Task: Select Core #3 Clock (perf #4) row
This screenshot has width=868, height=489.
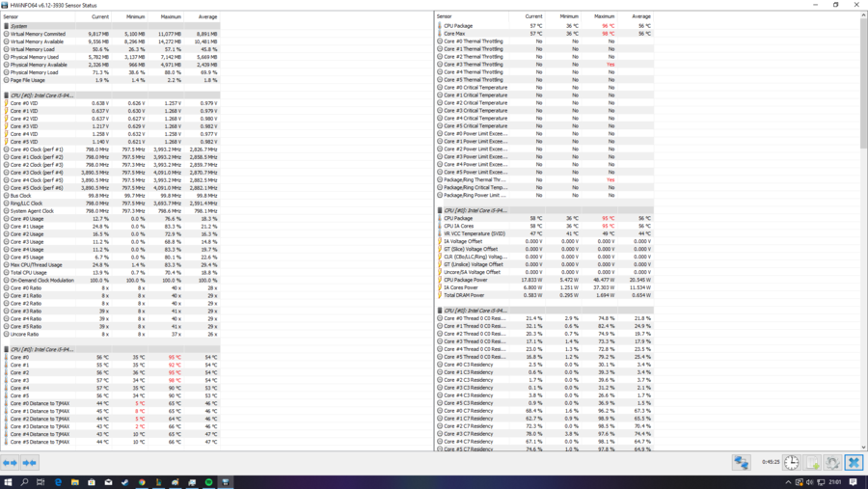Action: [111, 173]
